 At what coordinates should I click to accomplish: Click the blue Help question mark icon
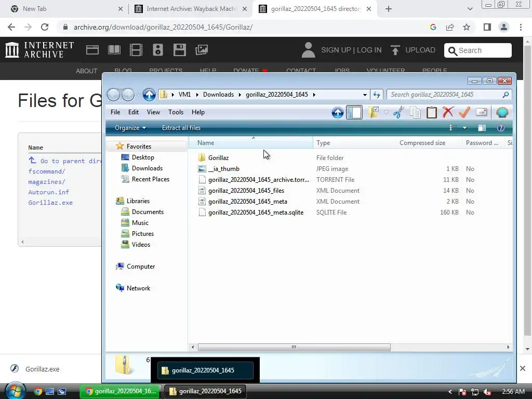tap(500, 128)
